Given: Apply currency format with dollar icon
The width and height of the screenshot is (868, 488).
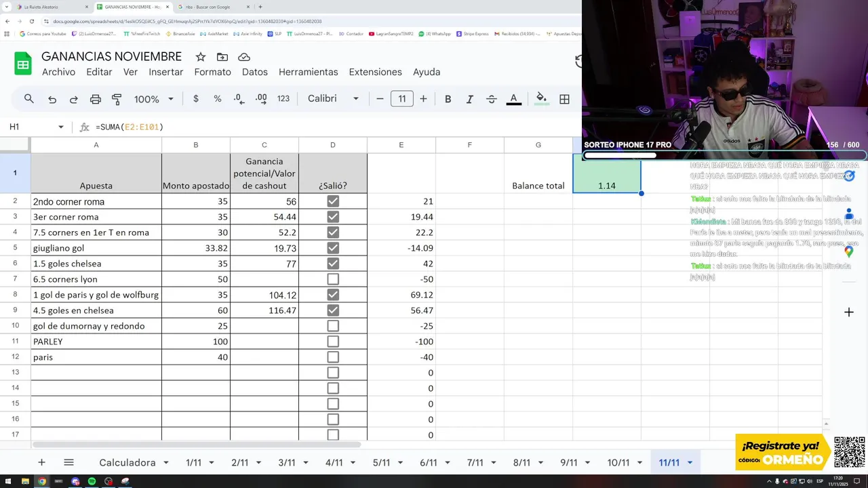Looking at the screenshot, I should 196,99.
